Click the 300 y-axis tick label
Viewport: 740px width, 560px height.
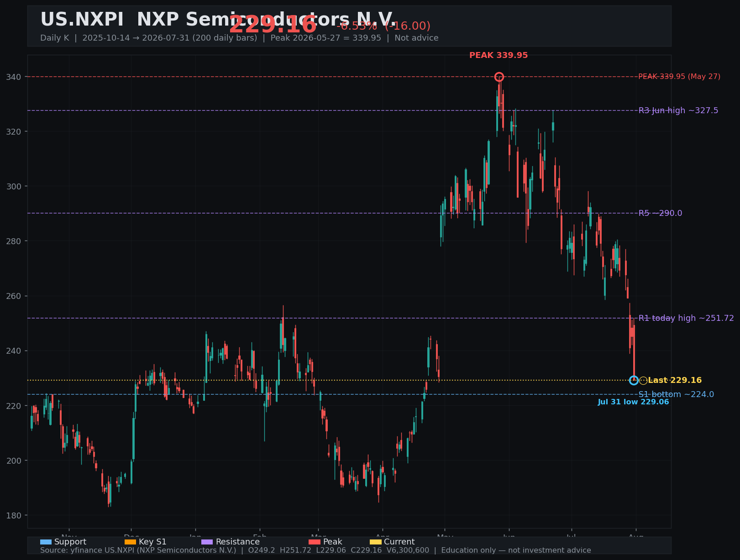coord(14,186)
